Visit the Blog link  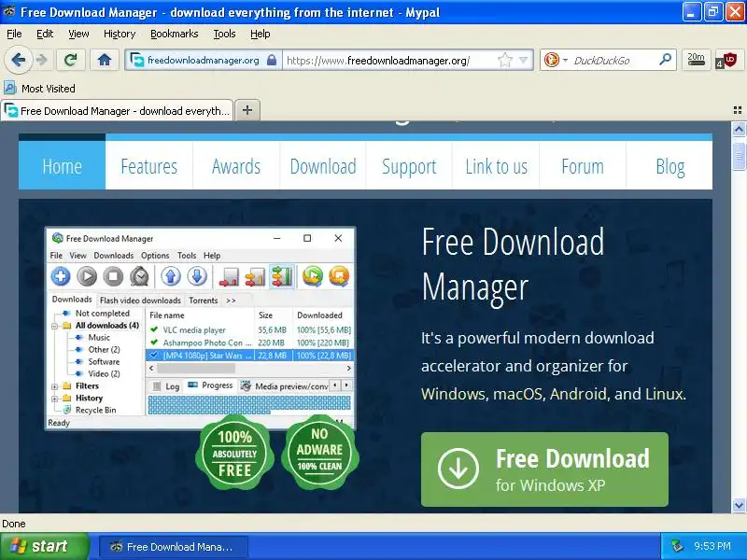669,166
